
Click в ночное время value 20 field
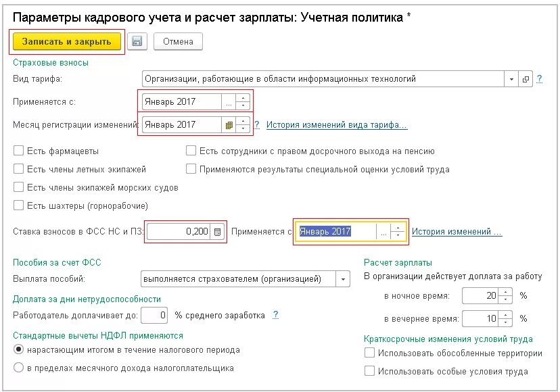coord(480,295)
